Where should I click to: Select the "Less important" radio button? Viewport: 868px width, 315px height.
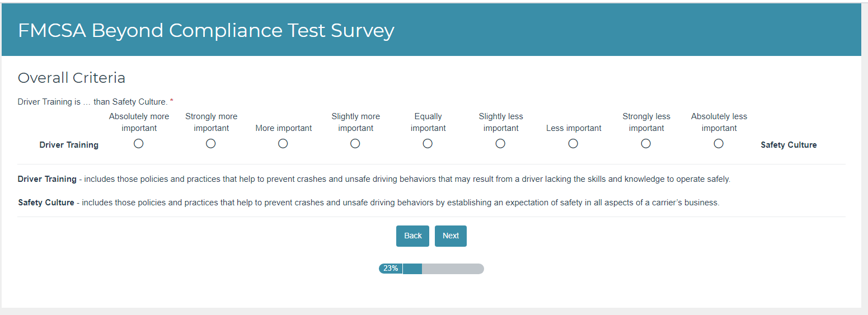click(x=573, y=144)
